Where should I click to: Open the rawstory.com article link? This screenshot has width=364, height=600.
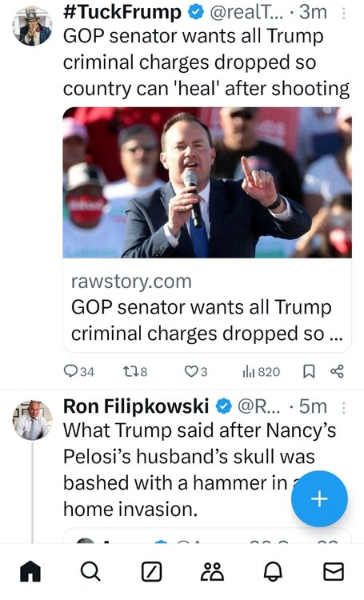[207, 307]
